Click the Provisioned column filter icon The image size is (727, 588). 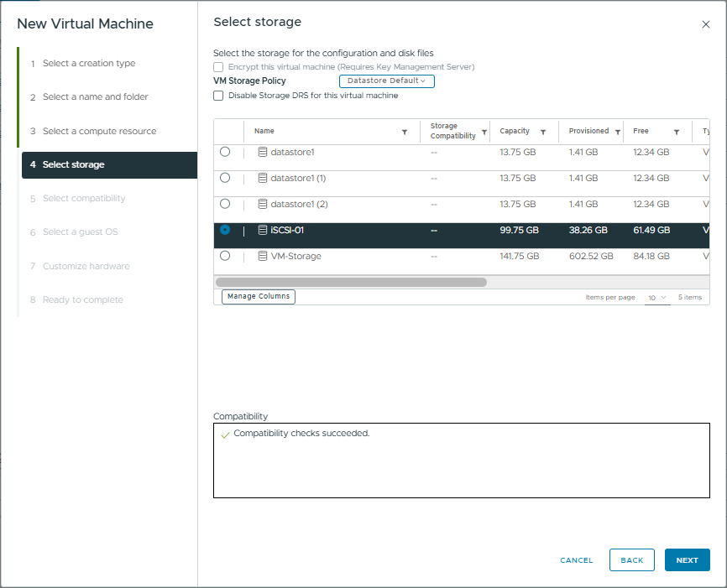click(618, 132)
